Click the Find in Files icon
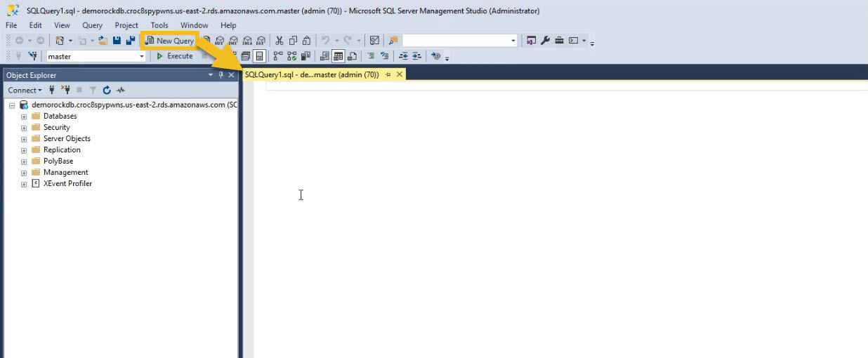Image resolution: width=868 pixels, height=358 pixels. coord(393,41)
